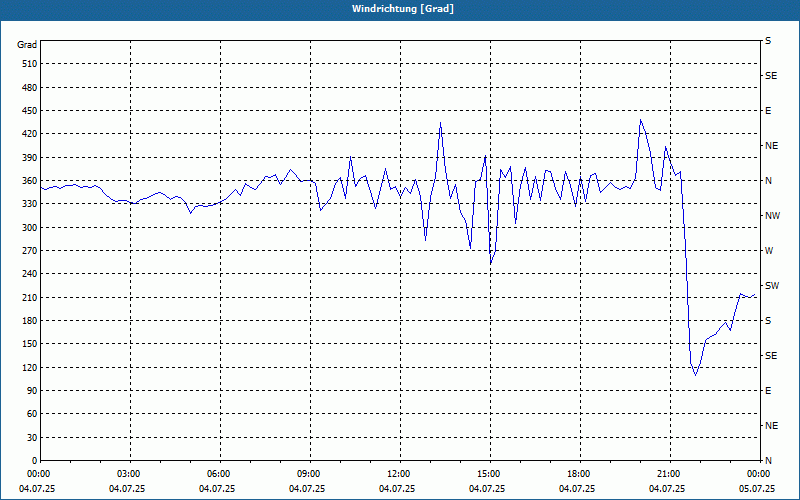Click the chart title 'Windrichtung [Grad]'
800x500 pixels.
point(403,9)
